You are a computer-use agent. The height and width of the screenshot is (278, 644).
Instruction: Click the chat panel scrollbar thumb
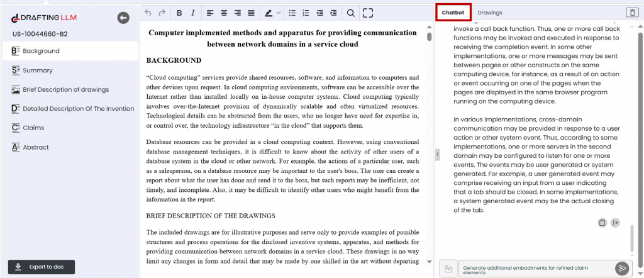click(x=632, y=238)
